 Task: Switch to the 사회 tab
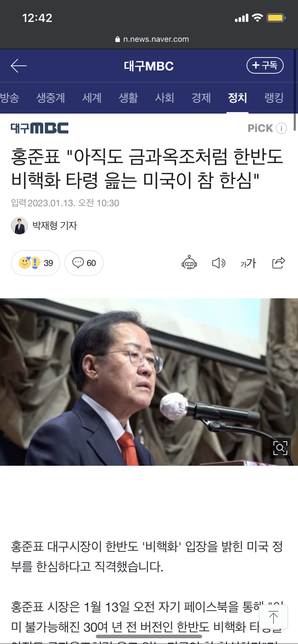pos(164,98)
